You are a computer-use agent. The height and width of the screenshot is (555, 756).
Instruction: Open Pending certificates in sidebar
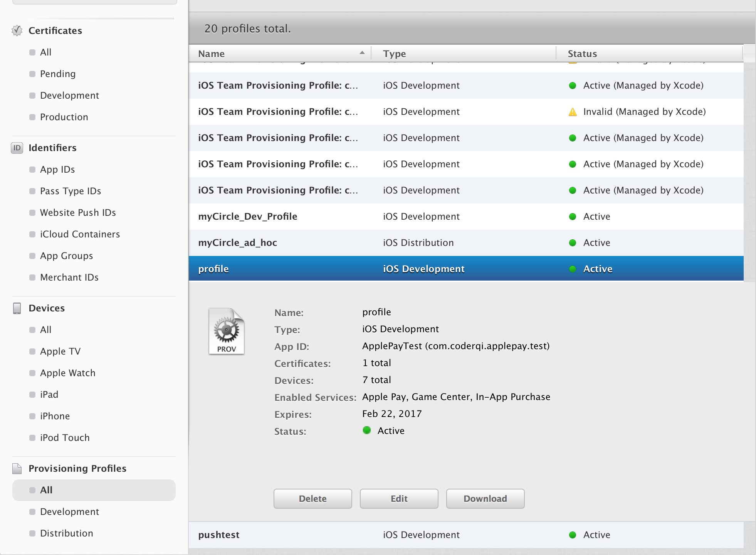click(57, 74)
